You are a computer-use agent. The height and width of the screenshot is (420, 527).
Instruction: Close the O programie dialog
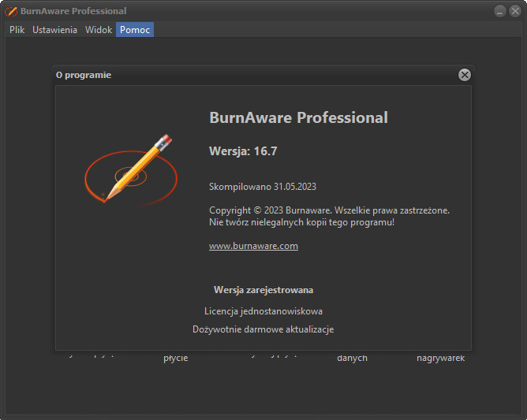pos(465,75)
